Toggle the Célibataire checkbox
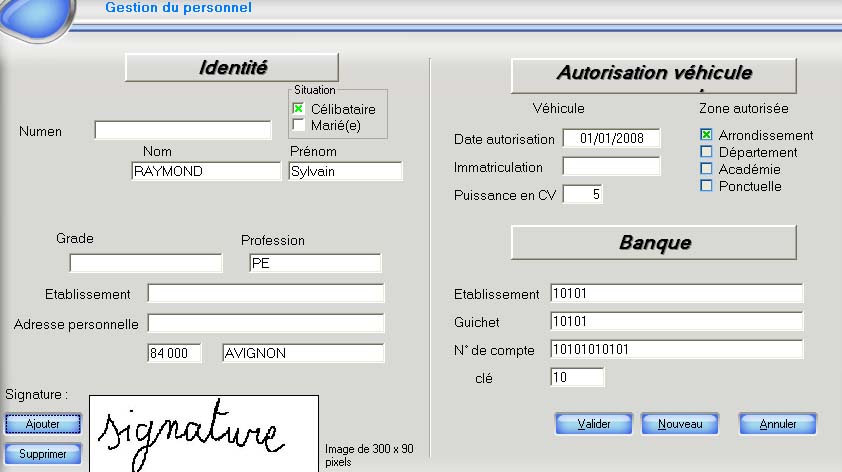The height and width of the screenshot is (472, 842). coord(298,108)
